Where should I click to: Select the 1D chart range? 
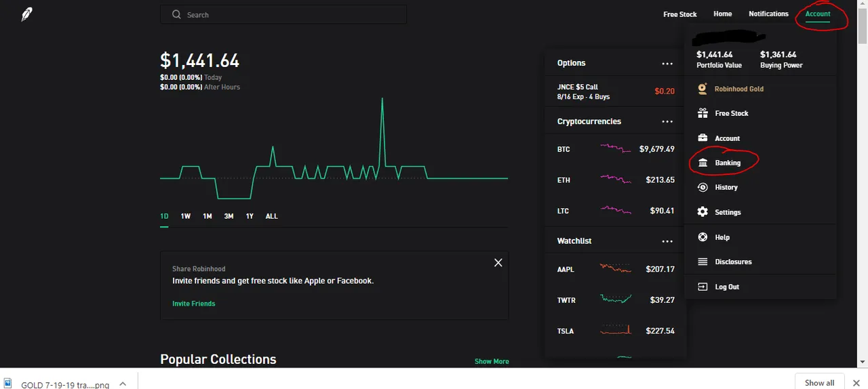[164, 216]
